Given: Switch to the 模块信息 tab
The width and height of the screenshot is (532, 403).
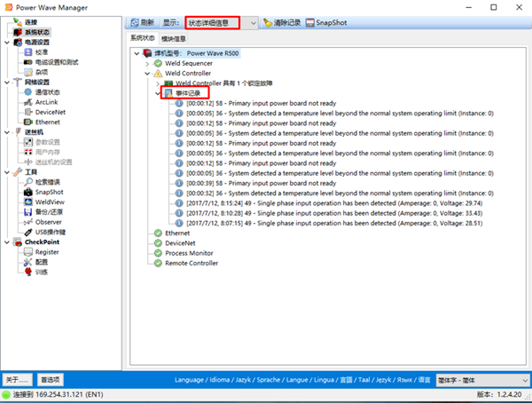Looking at the screenshot, I should tap(174, 39).
